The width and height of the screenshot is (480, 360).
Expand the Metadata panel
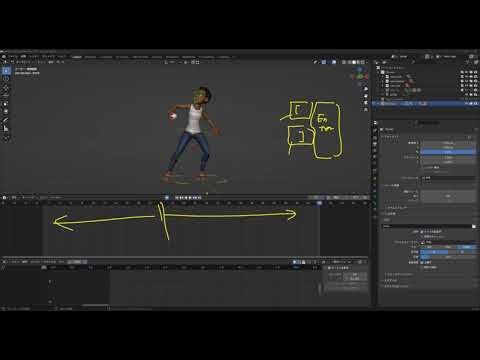390,280
